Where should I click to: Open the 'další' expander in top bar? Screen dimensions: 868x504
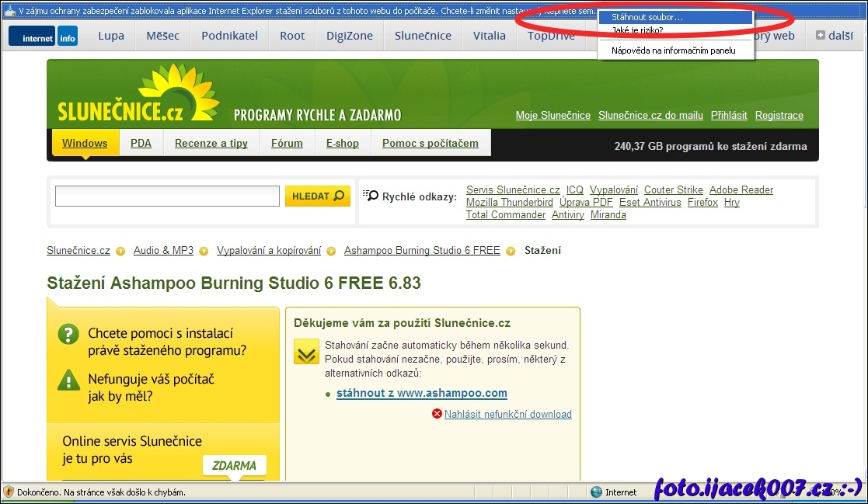(x=833, y=36)
